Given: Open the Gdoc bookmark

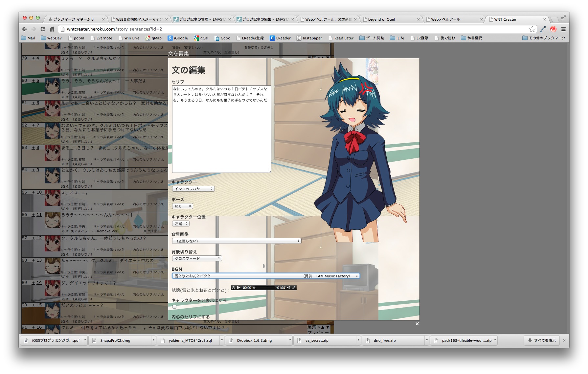Looking at the screenshot, I should click(x=222, y=38).
